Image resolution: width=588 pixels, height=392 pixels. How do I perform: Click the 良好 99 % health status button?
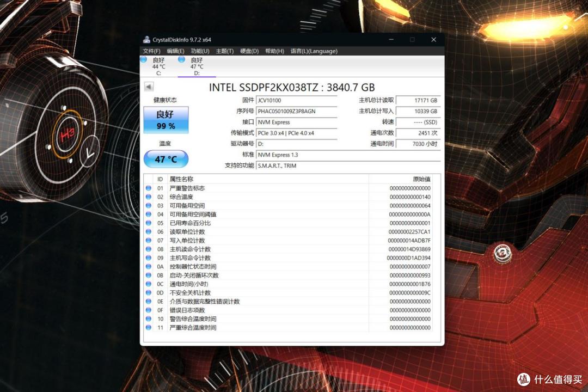pyautogui.click(x=166, y=120)
